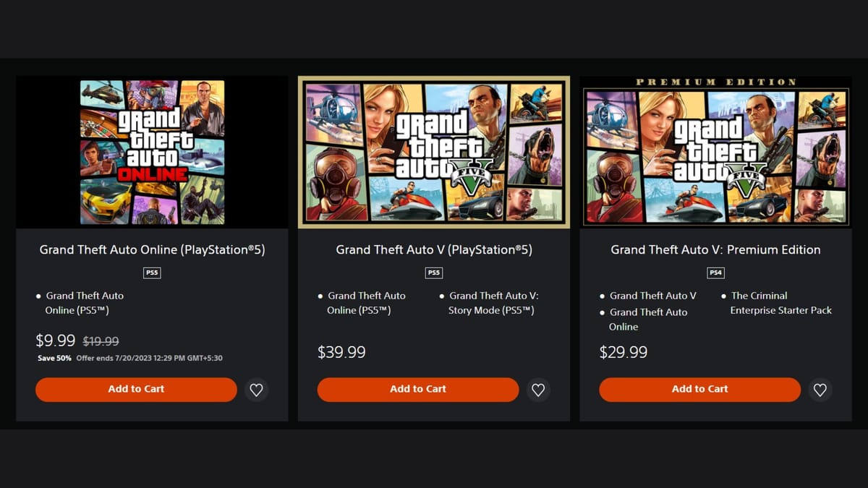Click the wishlist heart for Grand Theft Auto V (PlayStation 5)

538,390
